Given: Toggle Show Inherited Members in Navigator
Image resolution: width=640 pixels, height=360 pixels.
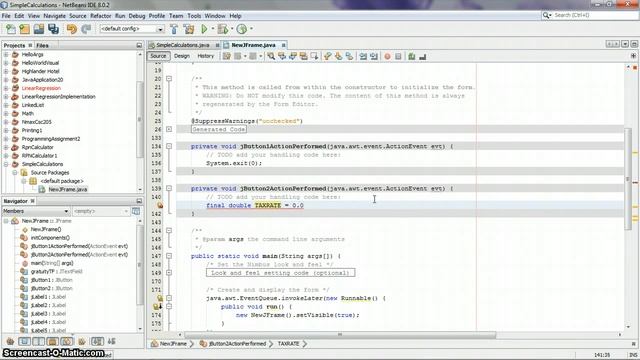Looking at the screenshot, I should 10,341.
